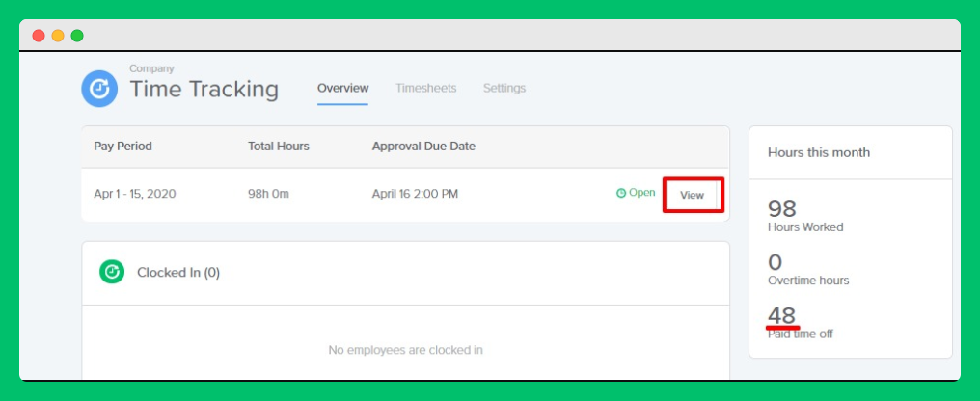Click the Time Tracking page title
The image size is (980, 401).
204,90
